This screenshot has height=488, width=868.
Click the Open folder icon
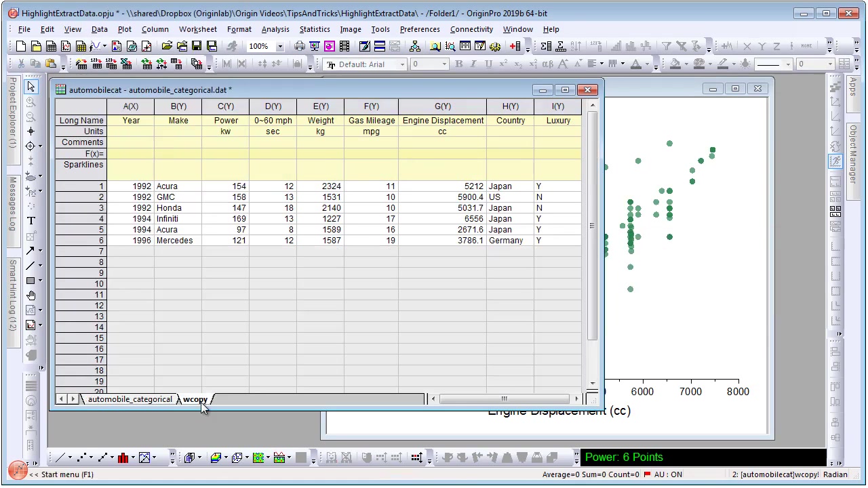coord(167,46)
